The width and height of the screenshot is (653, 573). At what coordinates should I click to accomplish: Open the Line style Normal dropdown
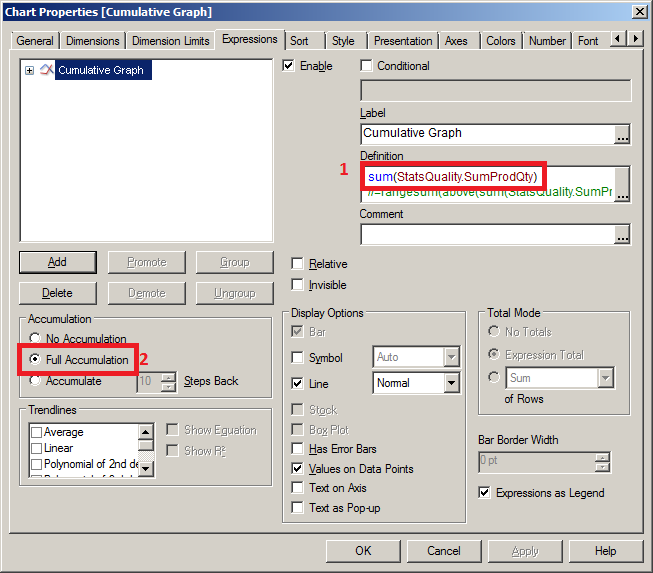[451, 383]
